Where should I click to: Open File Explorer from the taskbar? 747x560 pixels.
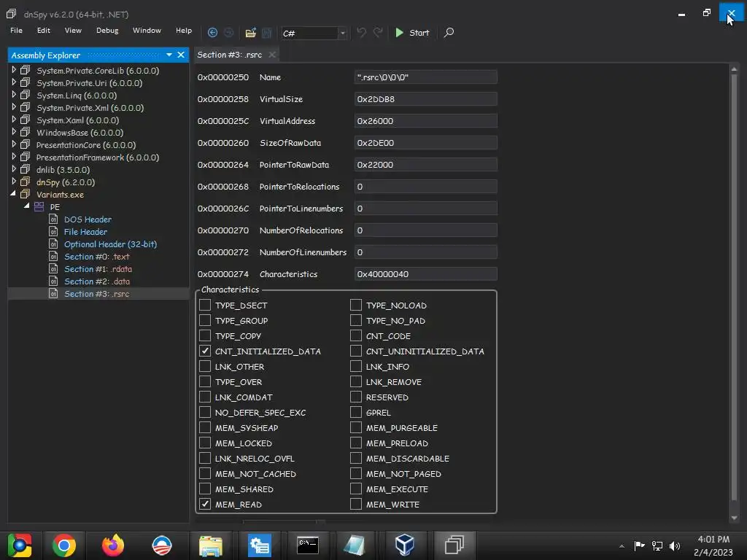tap(211, 545)
